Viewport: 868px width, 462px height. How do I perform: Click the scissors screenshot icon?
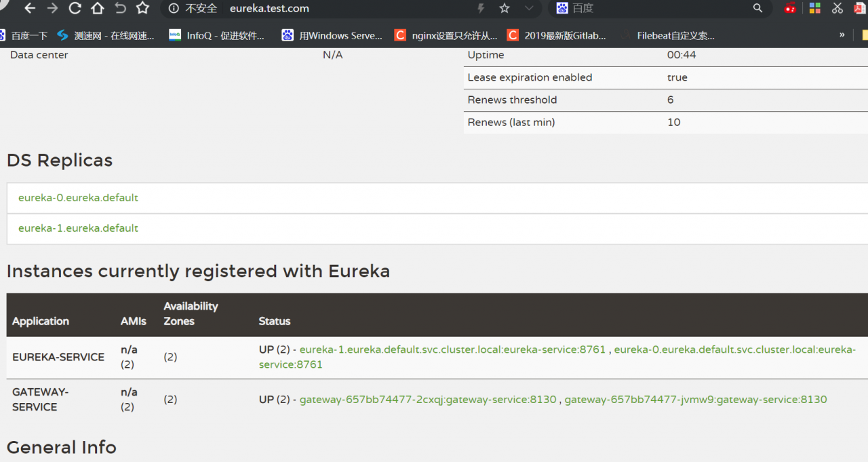pyautogui.click(x=837, y=8)
